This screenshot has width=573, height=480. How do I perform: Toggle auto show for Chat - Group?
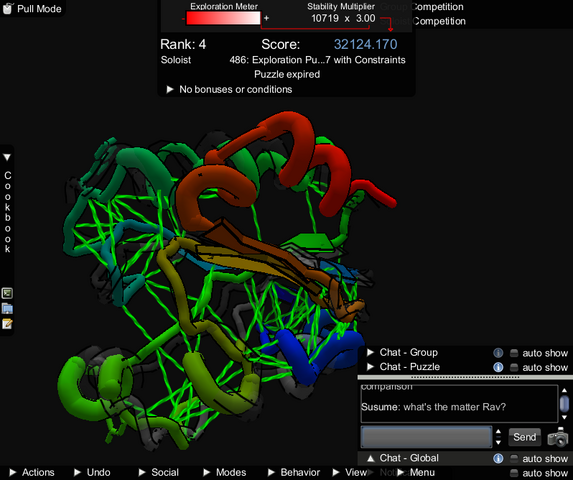pos(514,353)
